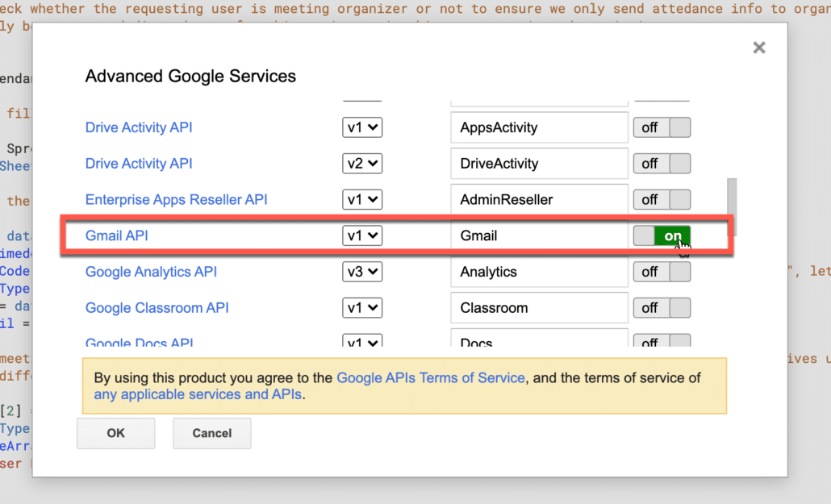831x504 pixels.
Task: Edit the Docs identifier field
Action: (x=540, y=338)
